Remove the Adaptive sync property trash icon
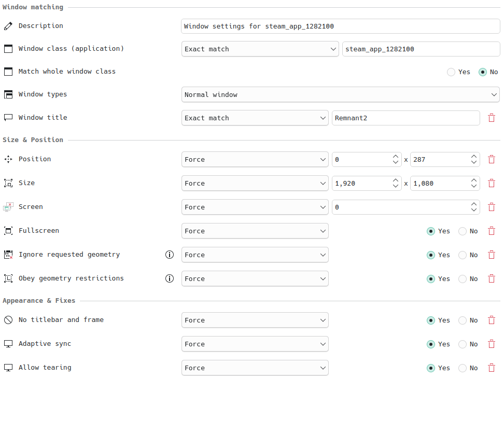 pyautogui.click(x=492, y=344)
